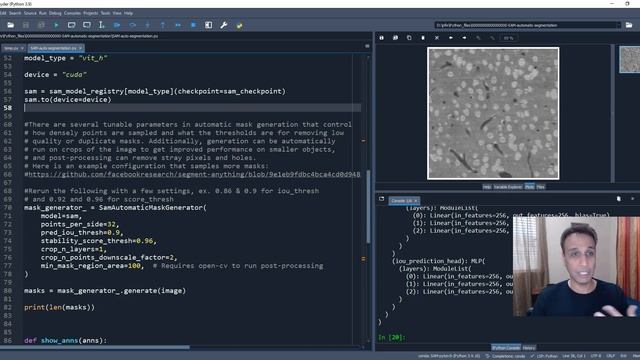640x360 pixels.
Task: Click the conda environment status bar entry
Action: [449, 356]
